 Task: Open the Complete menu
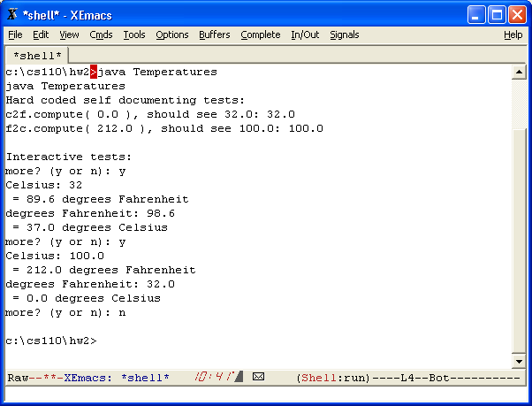pos(261,34)
